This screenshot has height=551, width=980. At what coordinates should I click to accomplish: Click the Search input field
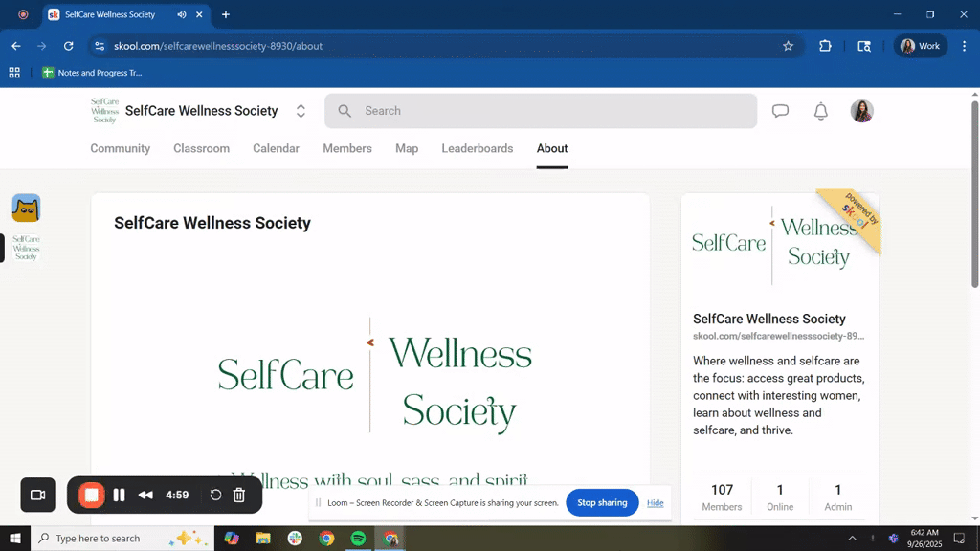pyautogui.click(x=541, y=111)
